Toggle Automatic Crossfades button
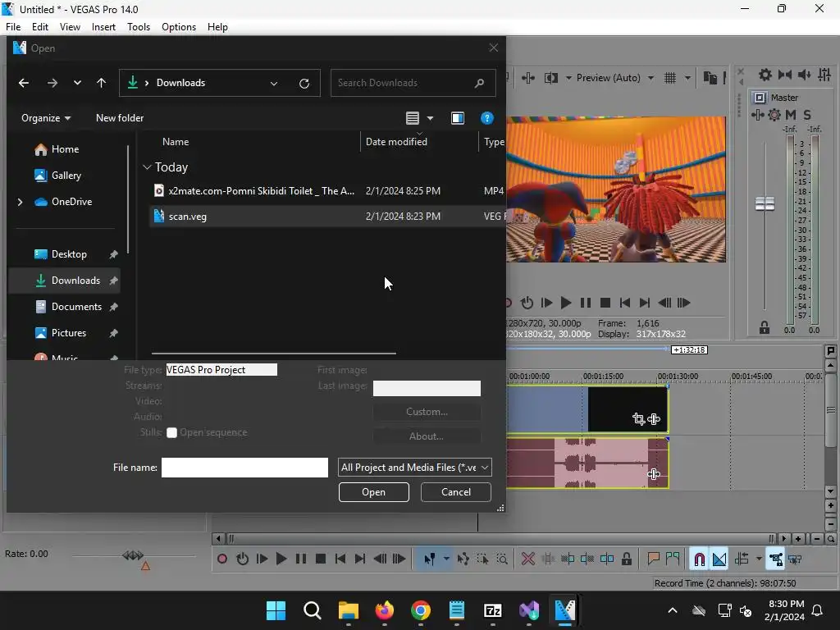 (x=719, y=559)
